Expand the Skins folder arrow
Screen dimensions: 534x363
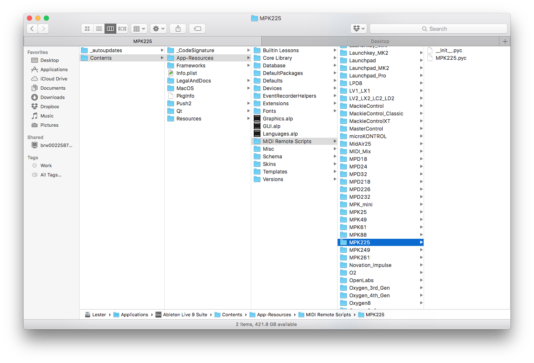pos(334,164)
